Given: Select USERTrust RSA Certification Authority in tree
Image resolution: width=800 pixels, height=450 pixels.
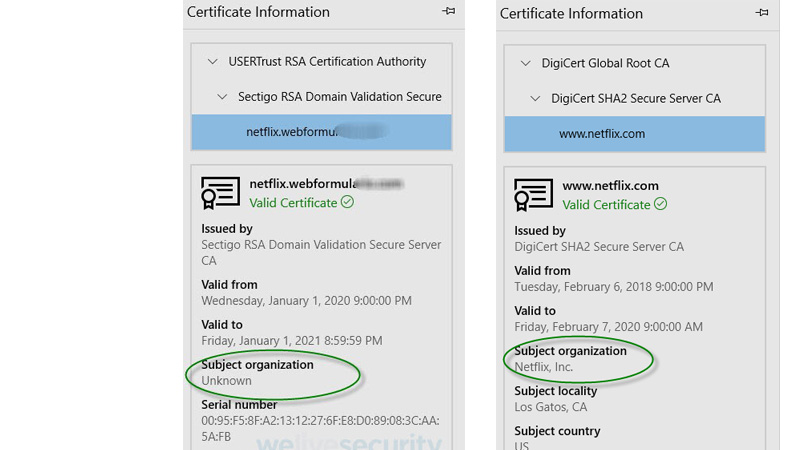Looking at the screenshot, I should pyautogui.click(x=327, y=62).
